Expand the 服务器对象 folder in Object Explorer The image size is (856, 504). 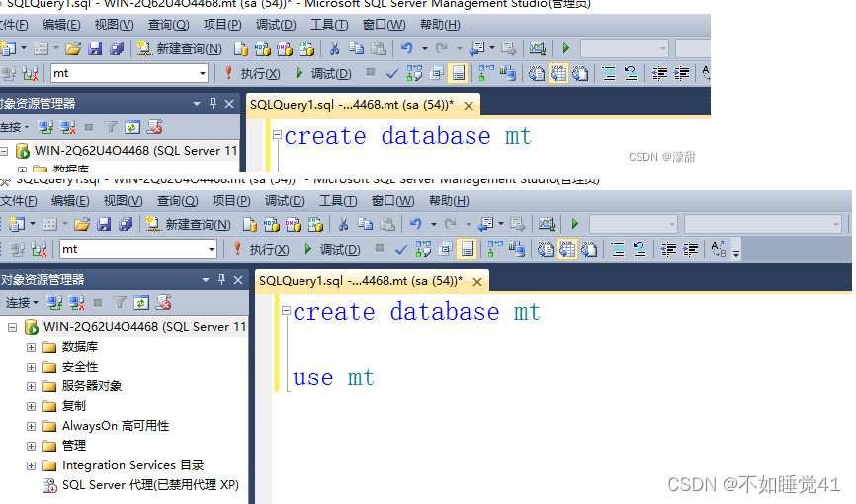coord(31,386)
